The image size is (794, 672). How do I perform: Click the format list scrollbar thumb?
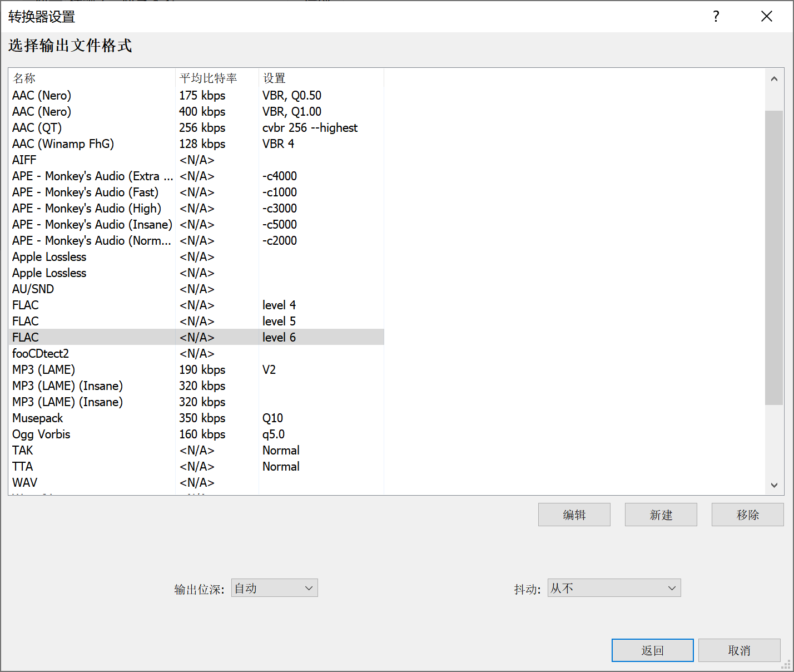click(x=774, y=258)
